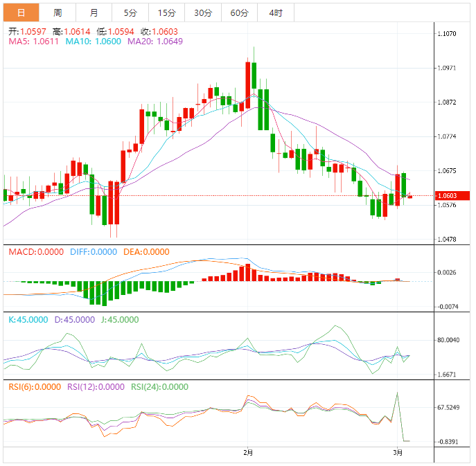Screen dimensions: 476x466
Task: Select the MA20 moving average label
Action: coord(155,42)
